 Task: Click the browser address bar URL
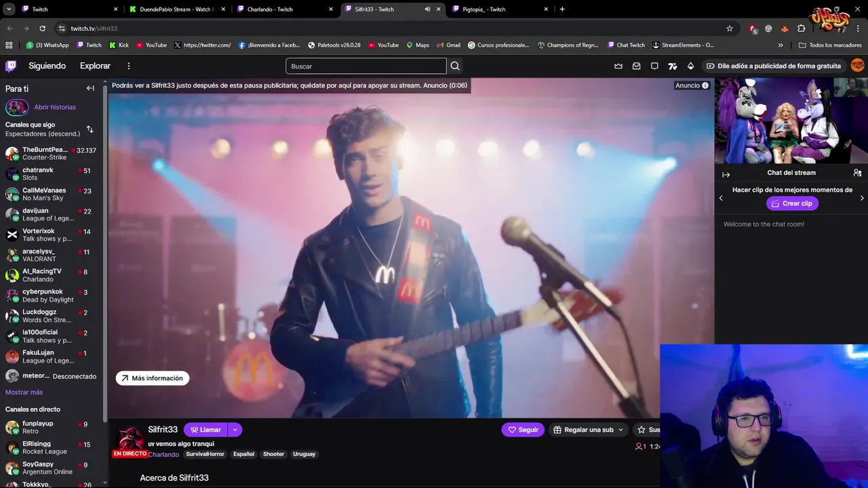(x=94, y=28)
